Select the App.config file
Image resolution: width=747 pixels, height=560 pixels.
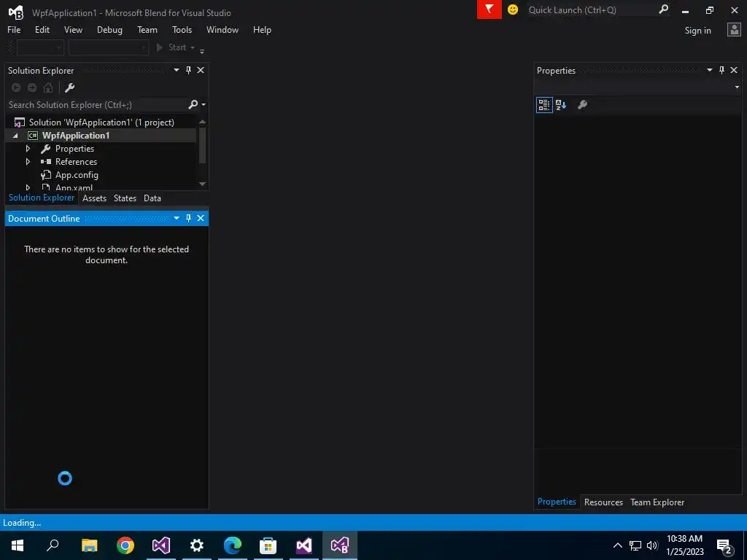click(x=77, y=175)
